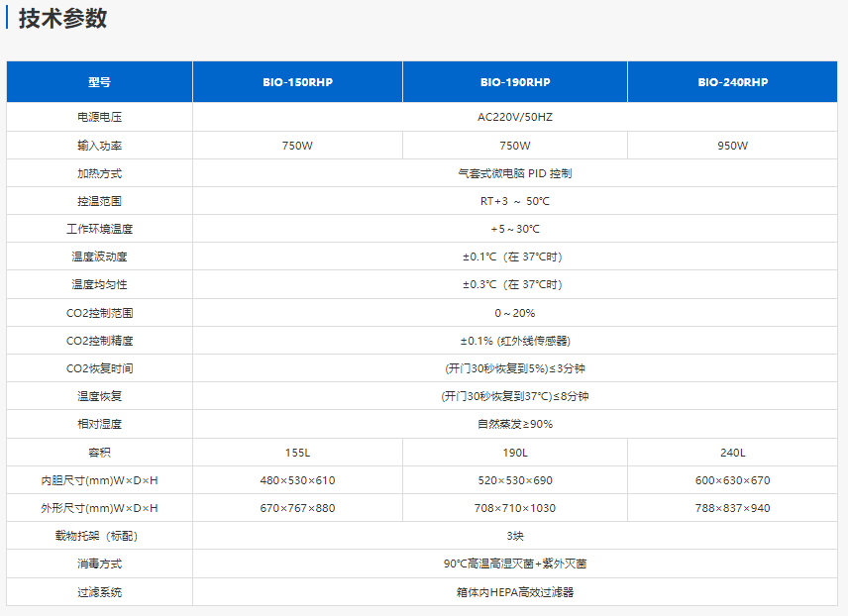Select the CO2 range value 0～20%
848x616 pixels.
515,313
